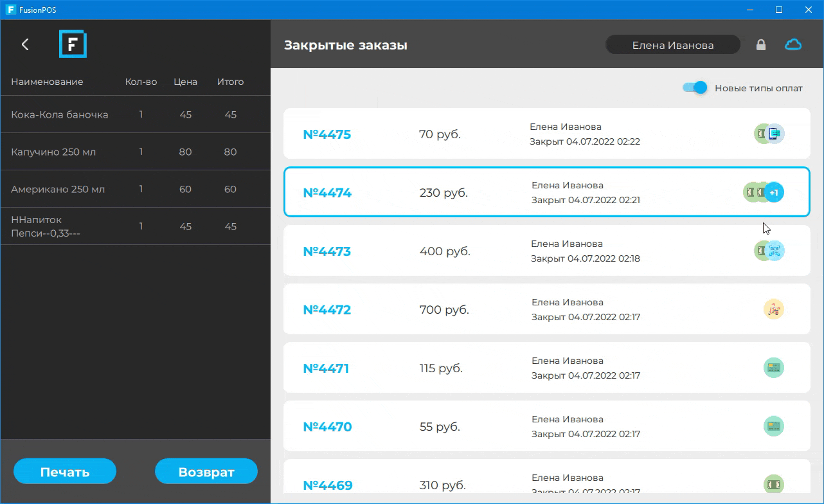Screen dimensions: 824x504
Task: Select the 400 руб. order №4473
Action: (x=445, y=251)
